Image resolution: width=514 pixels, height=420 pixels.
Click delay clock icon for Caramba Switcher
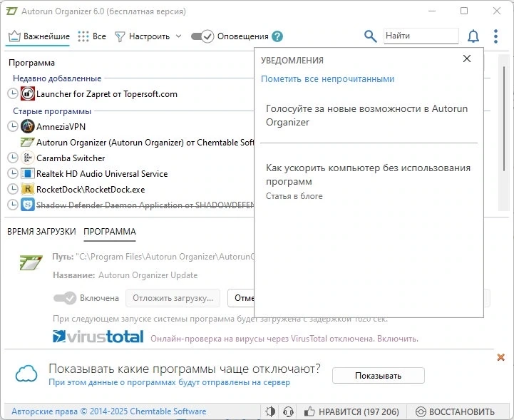tap(12, 158)
